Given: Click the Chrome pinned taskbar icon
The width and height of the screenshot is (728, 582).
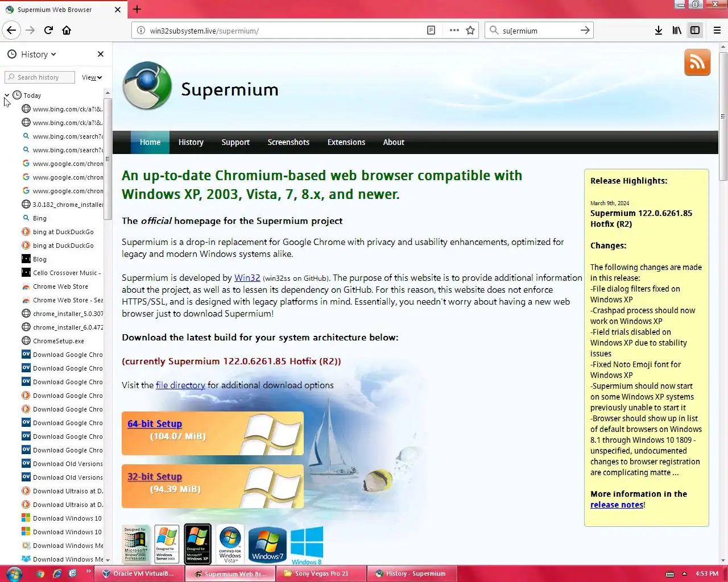Looking at the screenshot, I should [40, 573].
